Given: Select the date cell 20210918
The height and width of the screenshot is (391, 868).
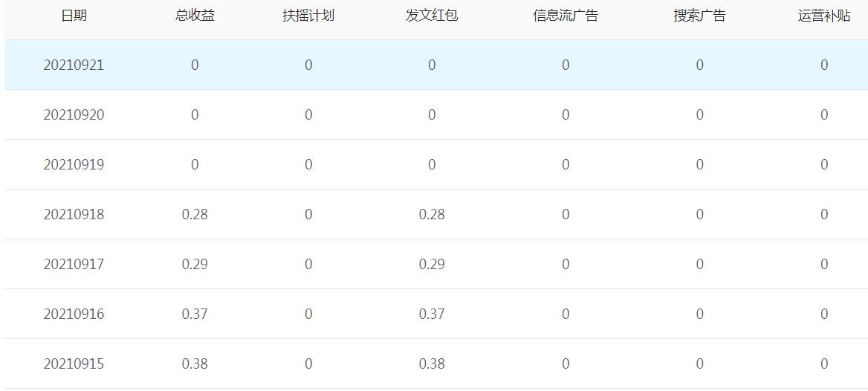Looking at the screenshot, I should 74,215.
